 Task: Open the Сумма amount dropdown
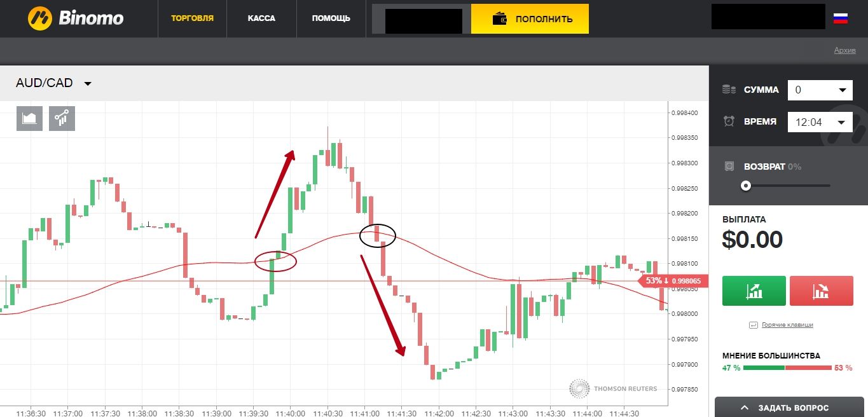tap(820, 90)
